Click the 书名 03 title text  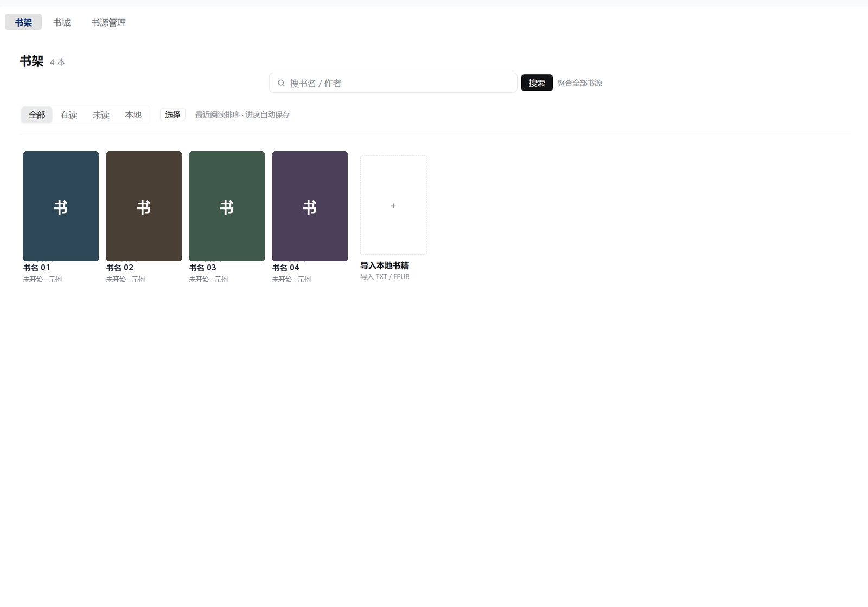(x=203, y=268)
